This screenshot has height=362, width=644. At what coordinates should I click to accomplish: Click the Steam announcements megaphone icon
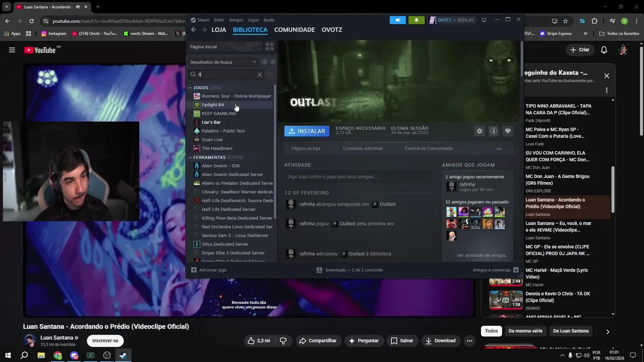[397, 20]
